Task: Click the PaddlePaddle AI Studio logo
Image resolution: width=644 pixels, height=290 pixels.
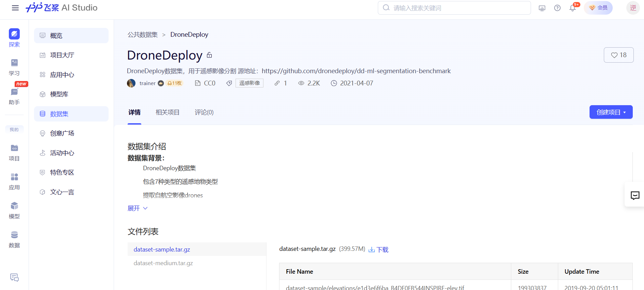Action: coord(62,7)
